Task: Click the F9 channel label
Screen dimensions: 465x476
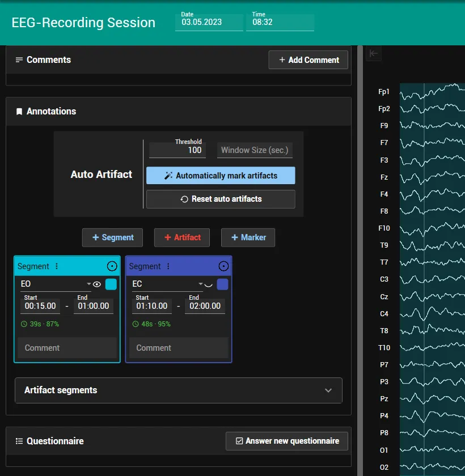Action: point(384,126)
